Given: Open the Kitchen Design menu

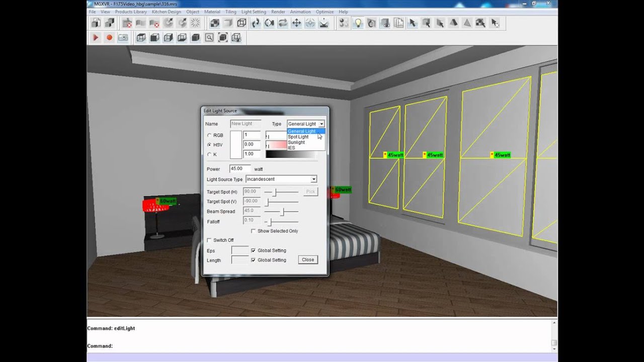Looking at the screenshot, I should pyautogui.click(x=166, y=12).
